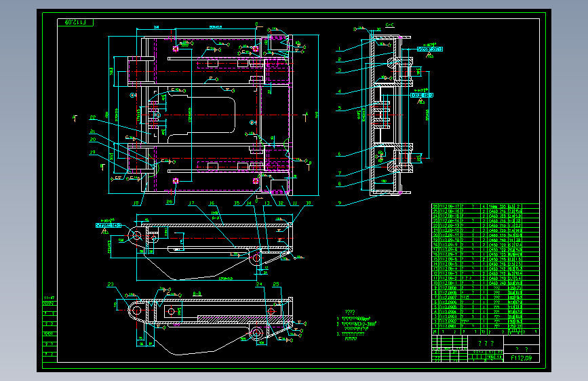Select part balloon number 20 left of plan view

(93, 139)
